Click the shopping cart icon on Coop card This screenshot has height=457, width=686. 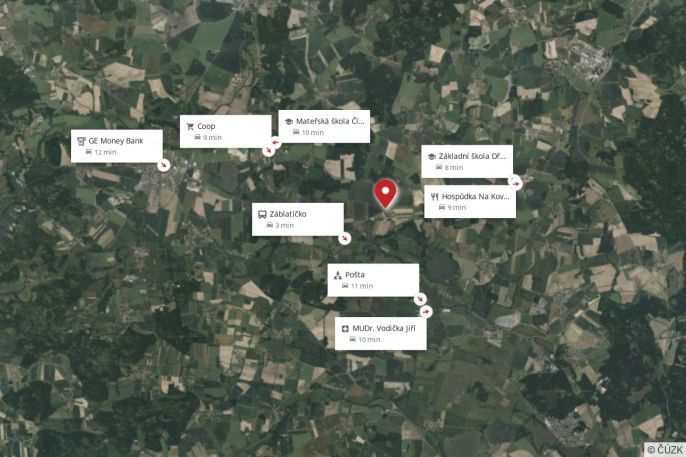pyautogui.click(x=190, y=126)
